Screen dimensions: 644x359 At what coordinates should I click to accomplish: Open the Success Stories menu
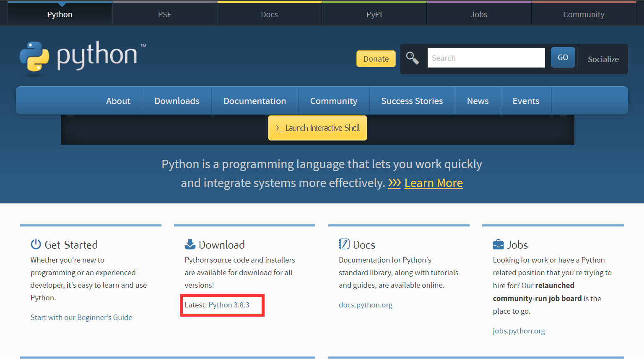pyautogui.click(x=412, y=101)
